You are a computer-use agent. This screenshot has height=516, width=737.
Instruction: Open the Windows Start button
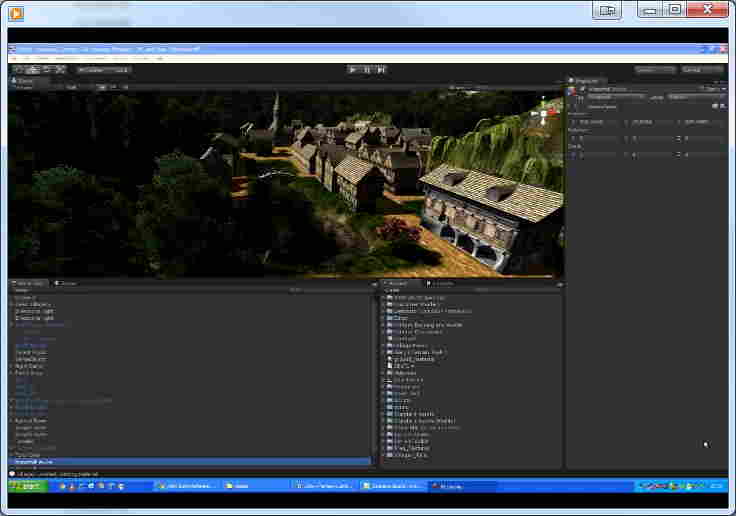coord(28,486)
